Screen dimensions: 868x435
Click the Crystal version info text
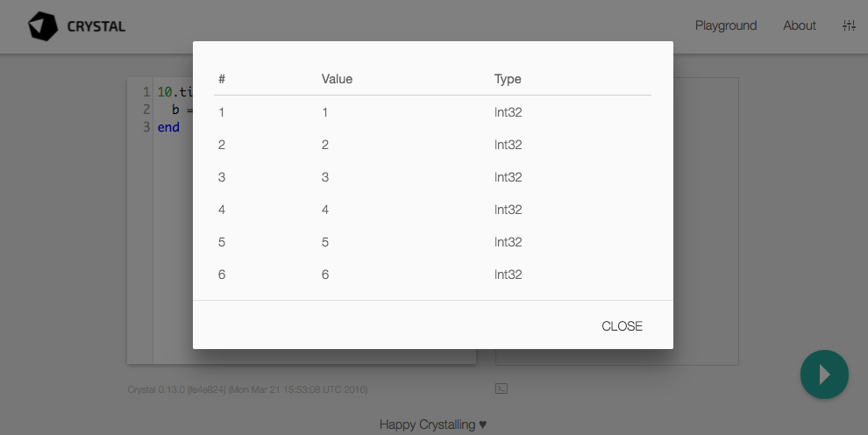(247, 389)
